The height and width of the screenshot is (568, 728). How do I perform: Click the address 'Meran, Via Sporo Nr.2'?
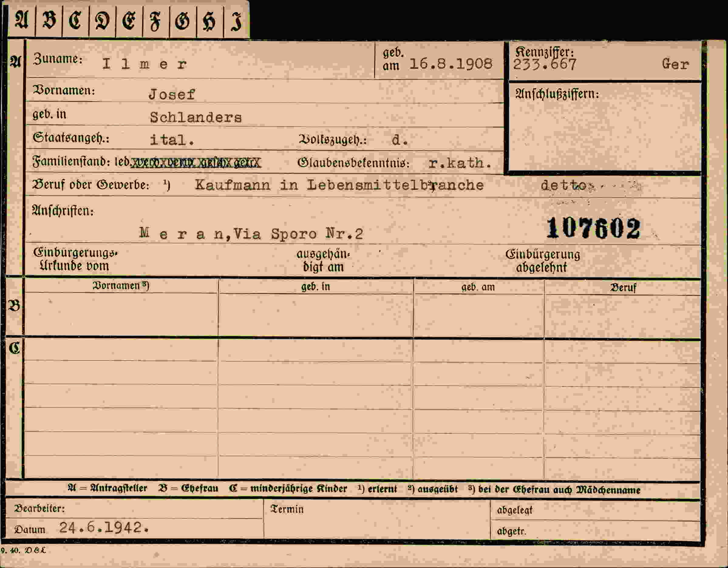coord(251,234)
